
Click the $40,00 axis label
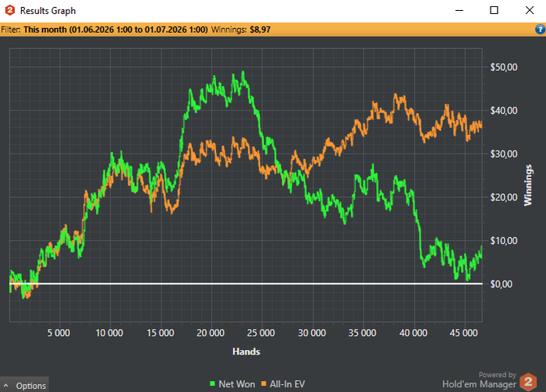(x=504, y=111)
